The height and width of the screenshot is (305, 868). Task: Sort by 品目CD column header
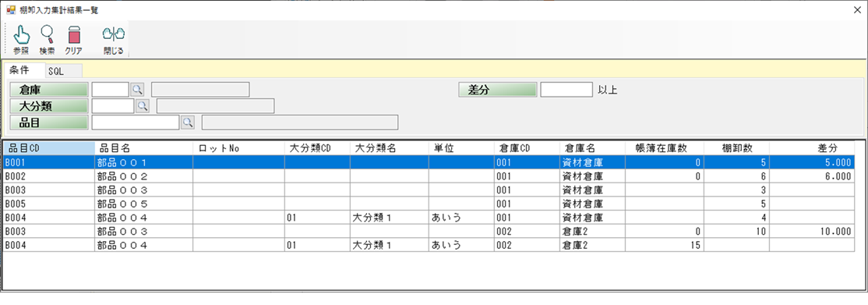point(49,148)
